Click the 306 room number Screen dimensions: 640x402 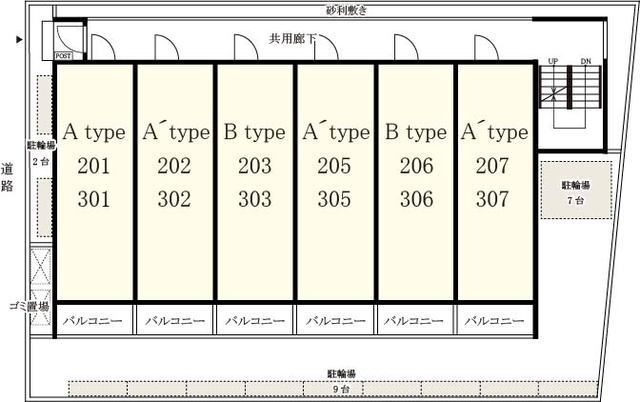416,199
